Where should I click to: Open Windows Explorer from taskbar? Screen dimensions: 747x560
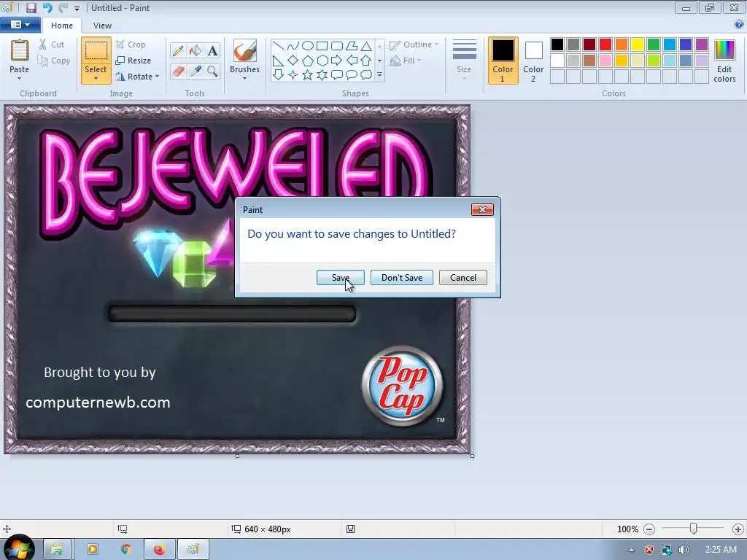(x=57, y=550)
